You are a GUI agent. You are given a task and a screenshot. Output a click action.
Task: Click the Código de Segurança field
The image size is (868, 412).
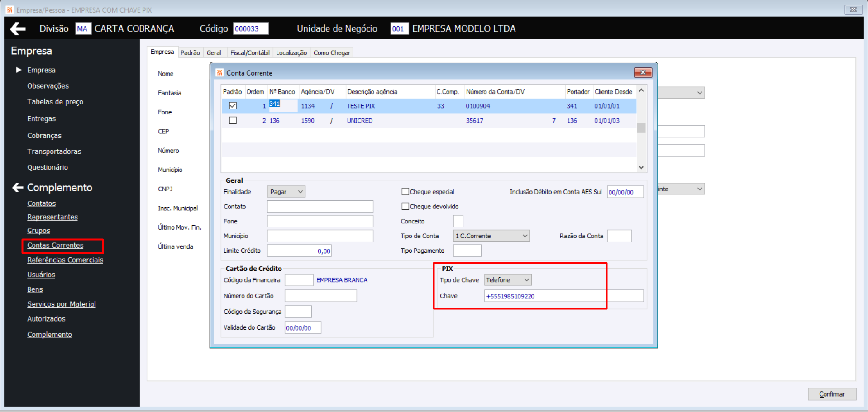click(x=298, y=312)
